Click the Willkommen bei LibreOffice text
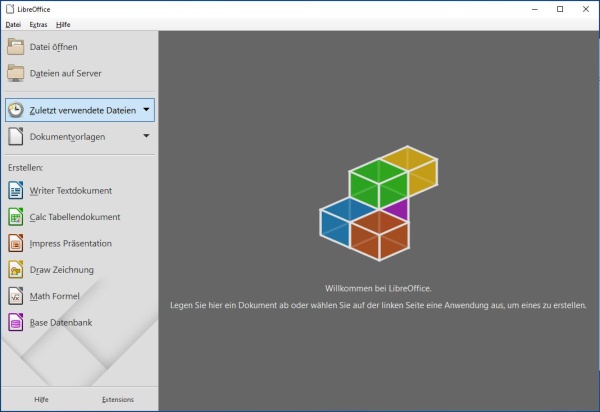The height and width of the screenshot is (412, 600). pyautogui.click(x=378, y=288)
